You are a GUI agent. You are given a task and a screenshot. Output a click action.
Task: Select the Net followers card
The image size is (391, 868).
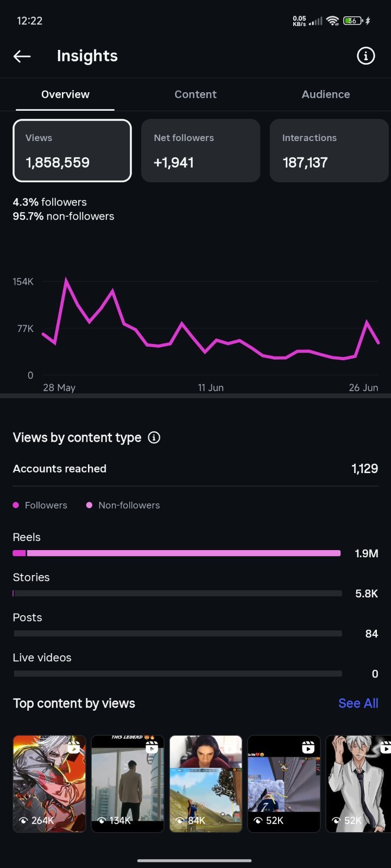coord(200,150)
